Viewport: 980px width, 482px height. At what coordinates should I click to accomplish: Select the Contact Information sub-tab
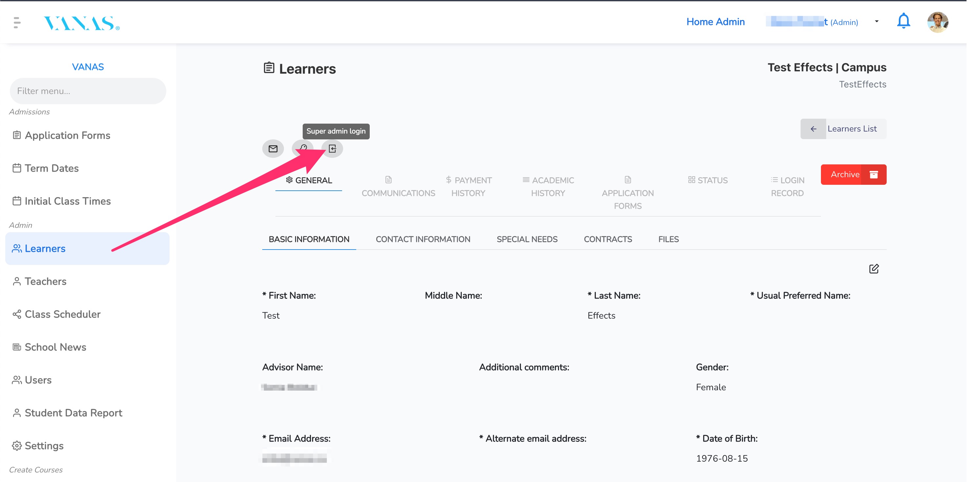coord(423,239)
